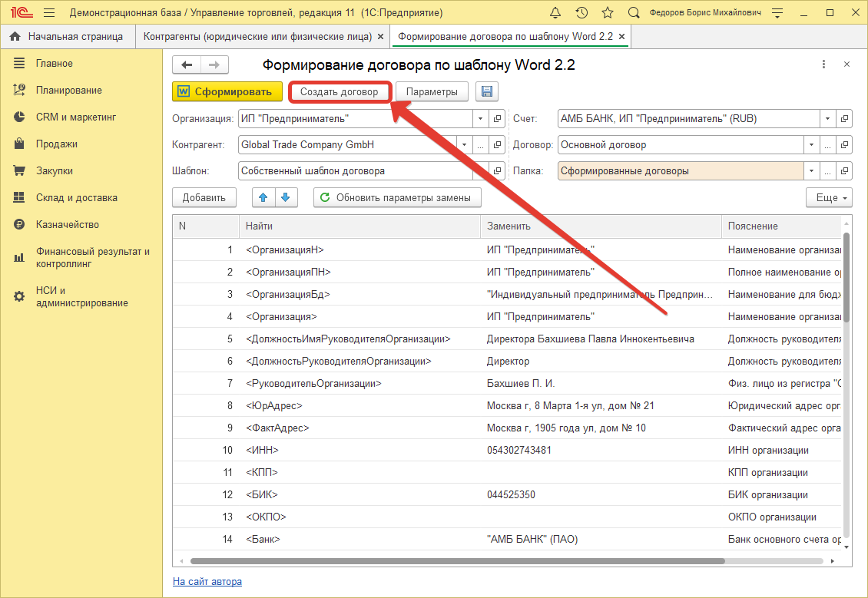Screen dimensions: 868x598
Task: Open the hamburger main menu
Action: point(49,13)
